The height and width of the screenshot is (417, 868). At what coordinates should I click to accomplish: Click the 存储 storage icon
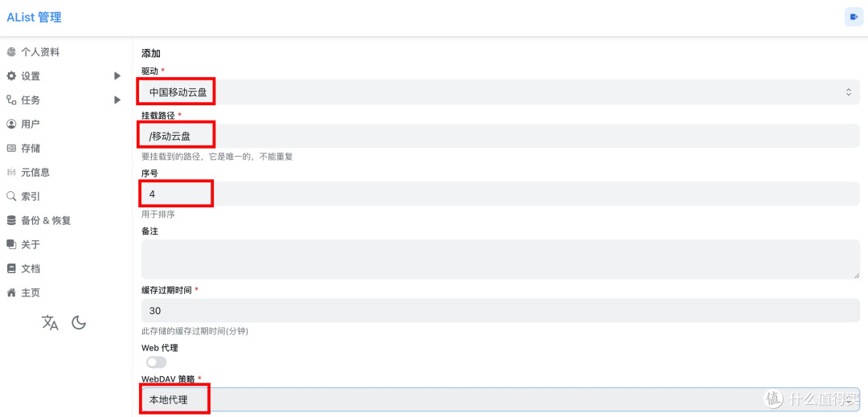pyautogui.click(x=11, y=148)
